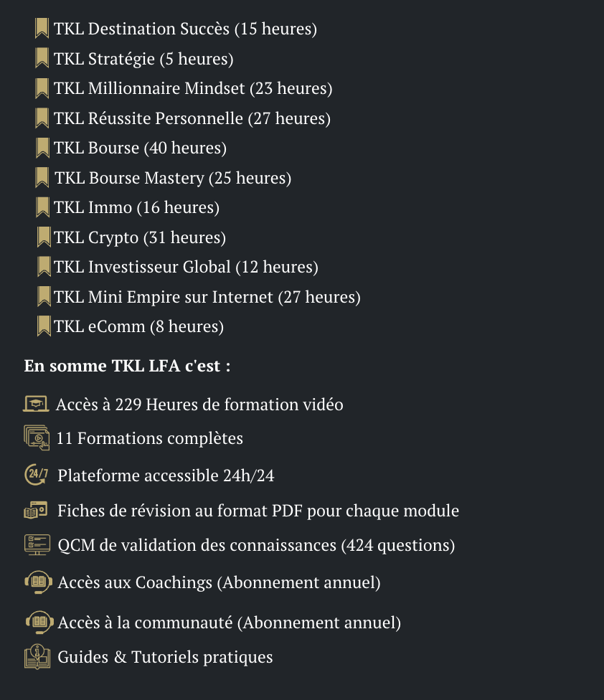Image resolution: width=604 pixels, height=700 pixels.
Task: Click Accès à 229 Heures de formation vidéo
Action: point(199,405)
